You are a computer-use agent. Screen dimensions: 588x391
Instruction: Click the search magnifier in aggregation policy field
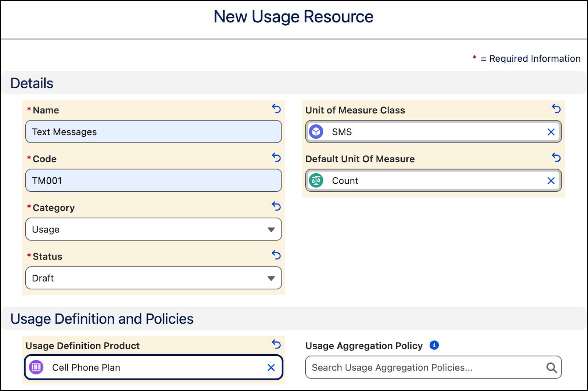coord(551,368)
